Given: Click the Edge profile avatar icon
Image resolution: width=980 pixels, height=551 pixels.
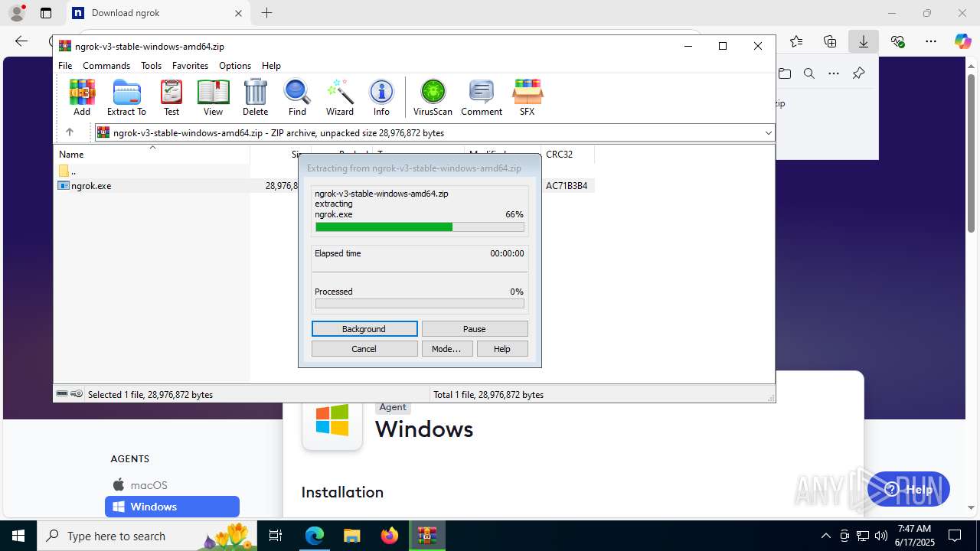Looking at the screenshot, I should pos(17,13).
